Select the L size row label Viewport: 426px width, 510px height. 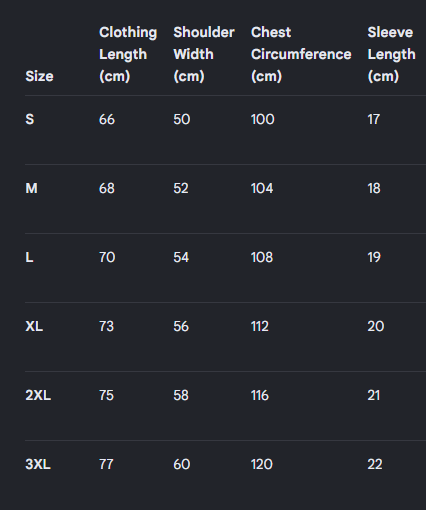[x=29, y=257]
